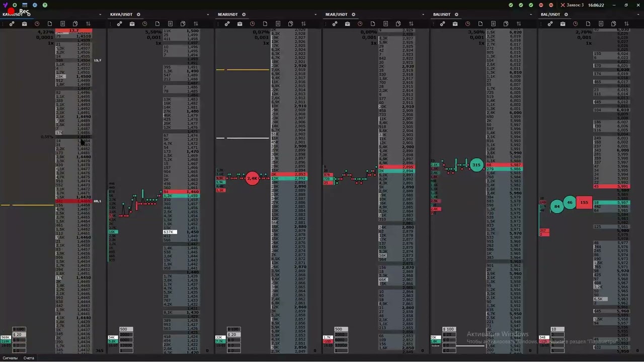Click the green add-panel plus icon

click(x=15, y=5)
